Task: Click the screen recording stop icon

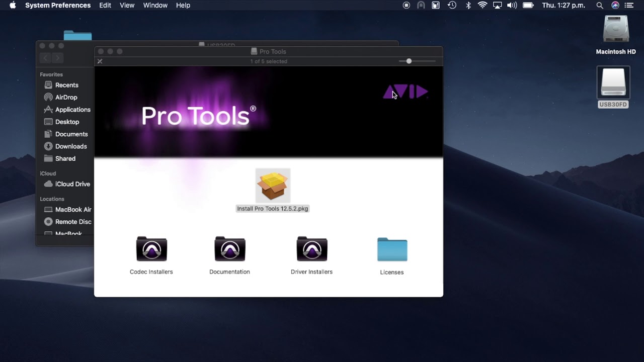Action: pos(407,5)
